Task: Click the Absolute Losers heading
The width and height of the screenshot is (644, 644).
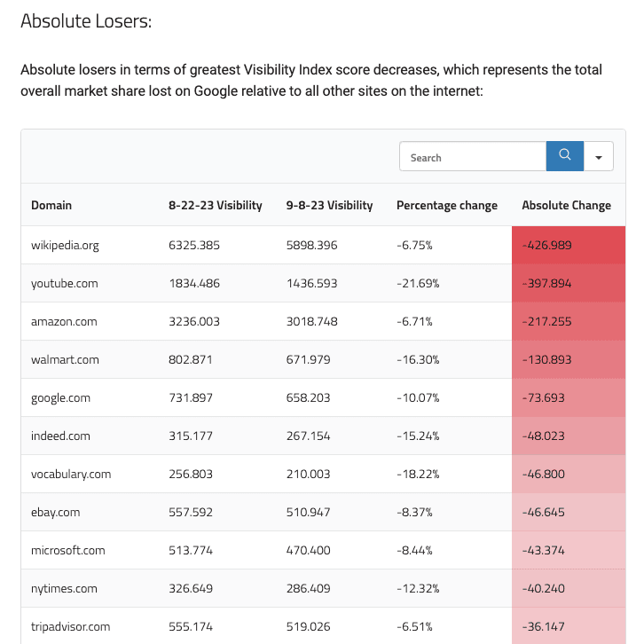Action: (x=86, y=21)
